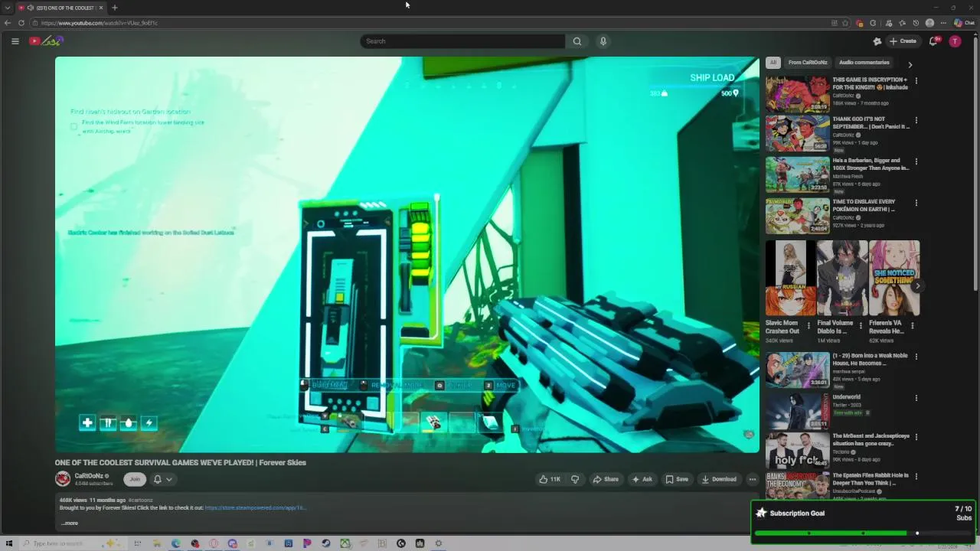This screenshot has height=551, width=980.
Task: Dislike the video with thumbs down
Action: [x=575, y=479]
